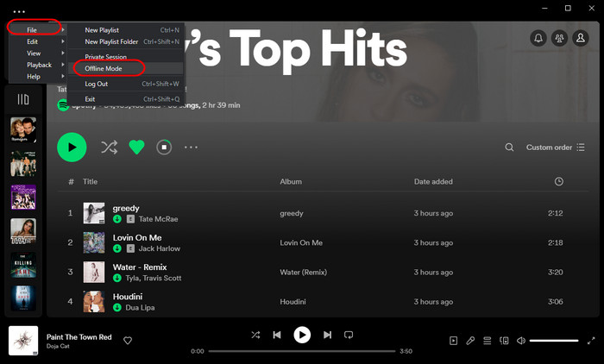This screenshot has height=364, width=604.
Task: Open artist Jack Harlow
Action: click(x=159, y=248)
